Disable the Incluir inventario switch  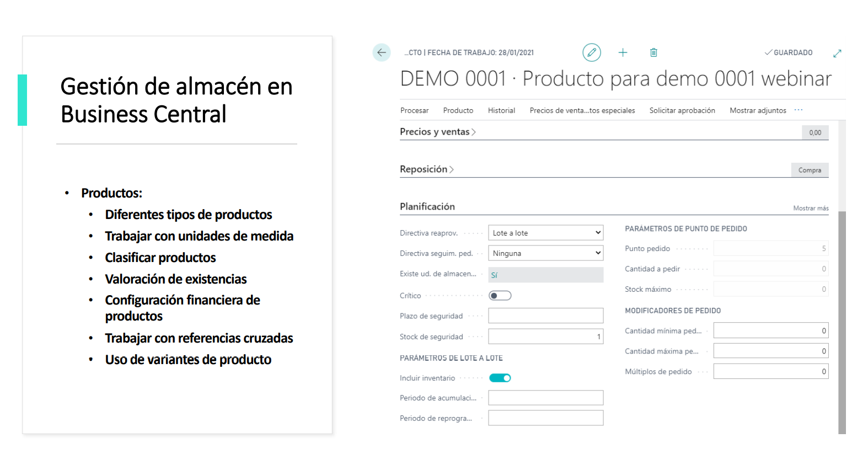[500, 378]
